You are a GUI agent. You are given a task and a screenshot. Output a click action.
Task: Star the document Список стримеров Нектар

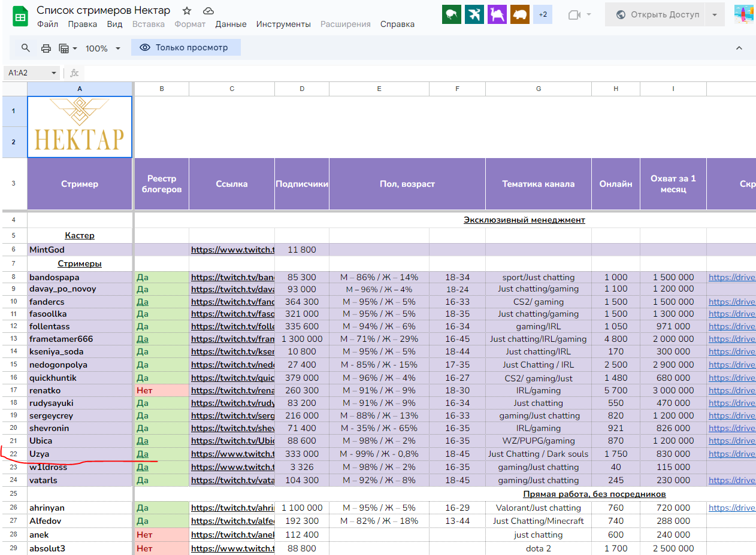[x=187, y=11]
